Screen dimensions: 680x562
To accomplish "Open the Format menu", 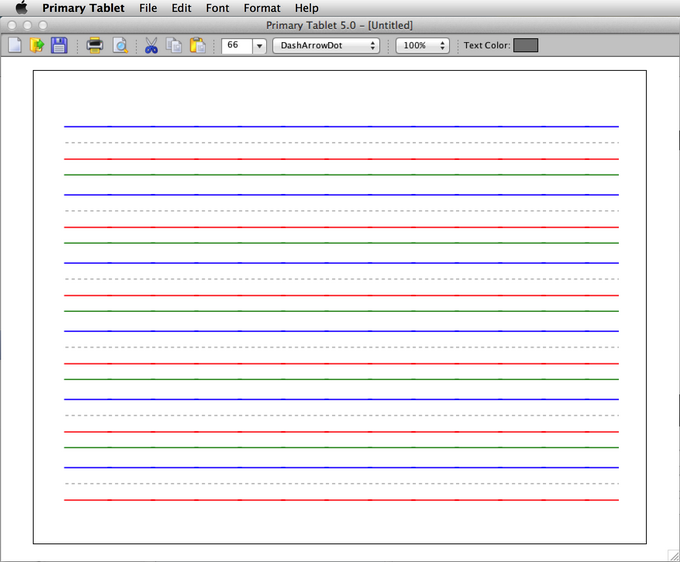I will [262, 8].
